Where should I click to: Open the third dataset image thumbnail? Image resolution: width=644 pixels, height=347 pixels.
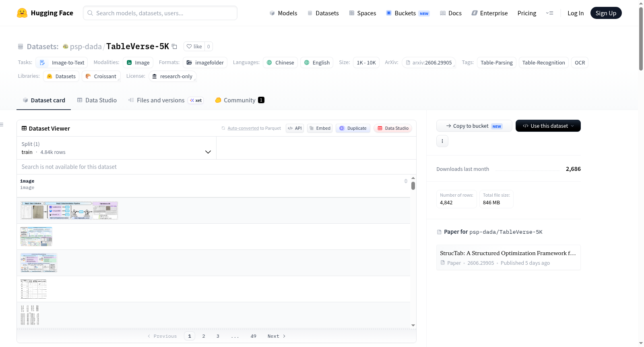coord(39,263)
